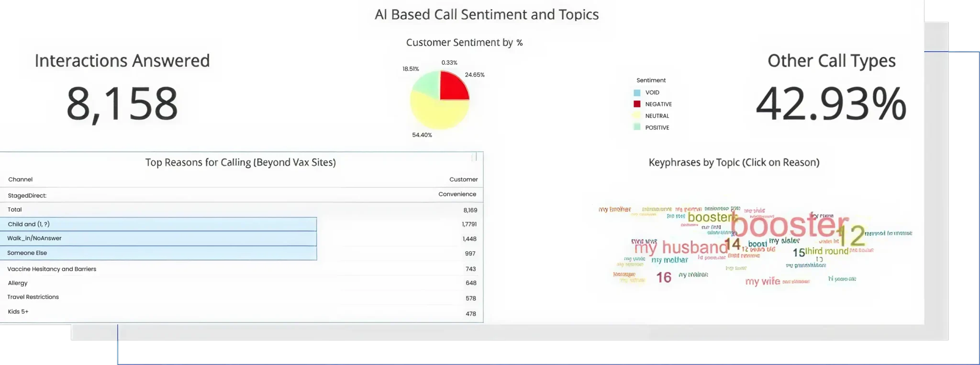Image resolution: width=980 pixels, height=365 pixels.
Task: Click the Travel Restrictions reason row
Action: pos(242,297)
